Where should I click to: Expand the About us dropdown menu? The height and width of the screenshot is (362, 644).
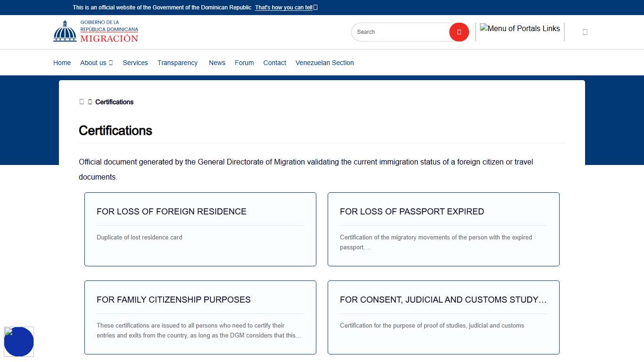pyautogui.click(x=96, y=63)
